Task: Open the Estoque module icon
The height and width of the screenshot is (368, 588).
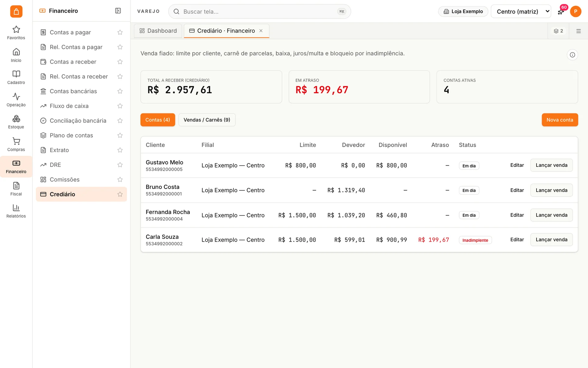Action: point(16,122)
